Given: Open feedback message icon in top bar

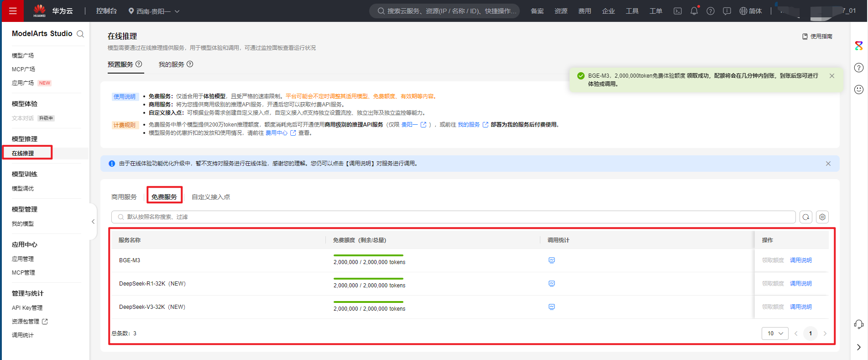Looking at the screenshot, I should pyautogui.click(x=727, y=11).
